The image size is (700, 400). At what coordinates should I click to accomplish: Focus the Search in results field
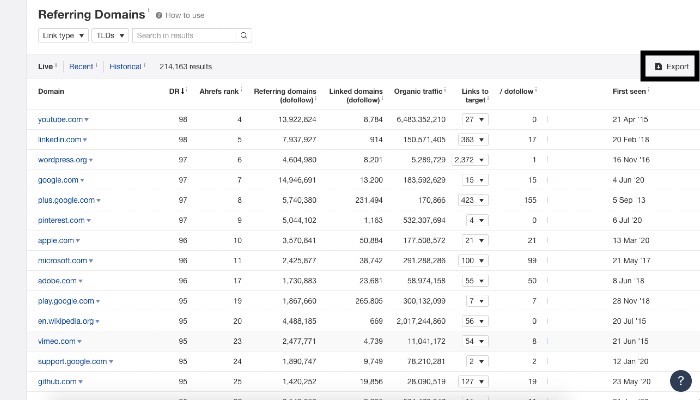185,35
